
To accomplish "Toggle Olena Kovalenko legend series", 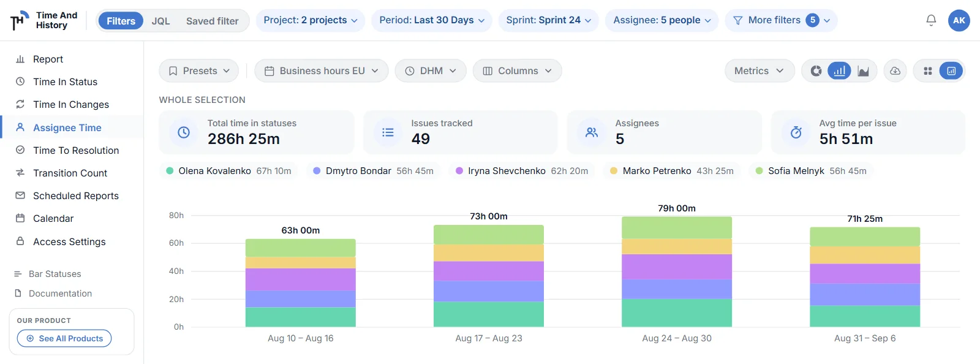I will 228,171.
